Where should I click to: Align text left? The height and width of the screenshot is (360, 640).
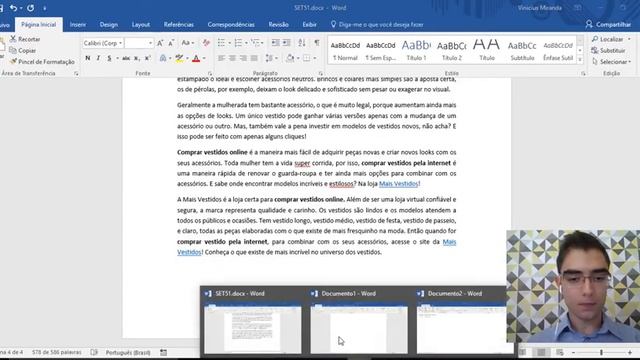point(221,58)
